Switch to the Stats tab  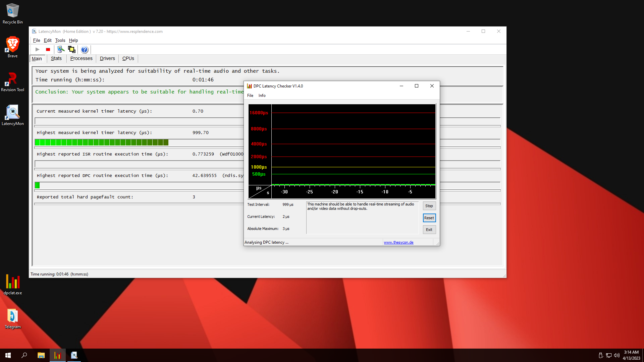(56, 58)
